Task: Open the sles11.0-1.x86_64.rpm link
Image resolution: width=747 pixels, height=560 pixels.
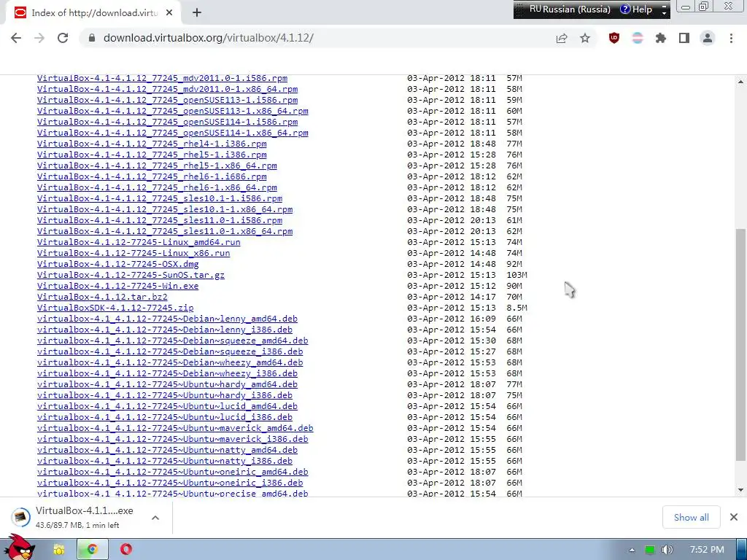Action: pyautogui.click(x=165, y=231)
